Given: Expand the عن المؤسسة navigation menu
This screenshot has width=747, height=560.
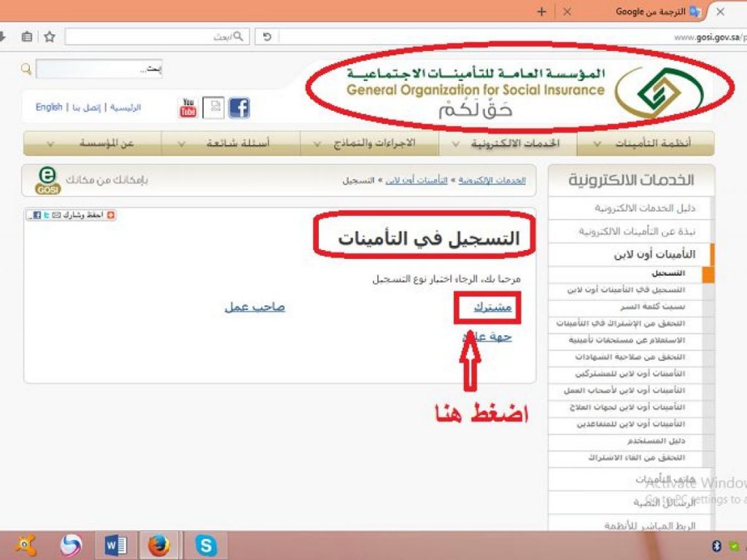Looking at the screenshot, I should [x=93, y=144].
